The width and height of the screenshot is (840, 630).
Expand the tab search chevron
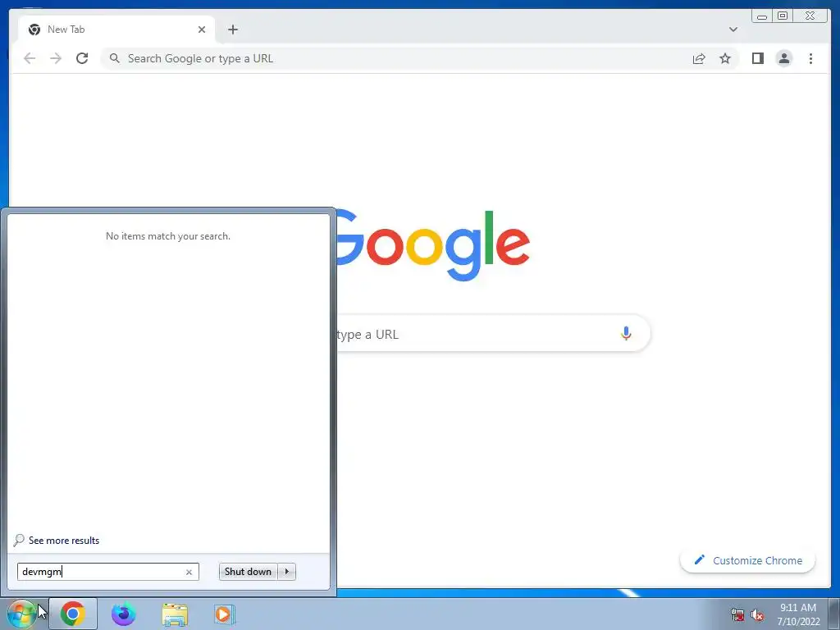(x=733, y=30)
